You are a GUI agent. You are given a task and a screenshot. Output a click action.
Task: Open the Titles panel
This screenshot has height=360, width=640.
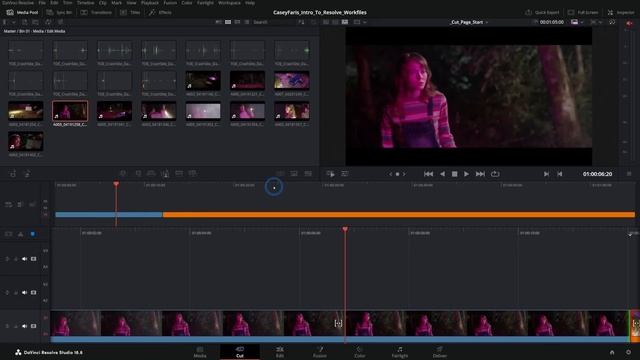coord(130,13)
